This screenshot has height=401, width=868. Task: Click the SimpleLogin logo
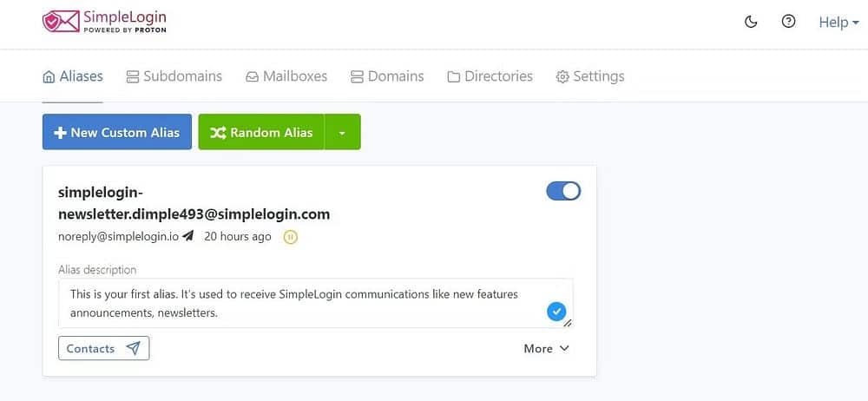pos(104,22)
